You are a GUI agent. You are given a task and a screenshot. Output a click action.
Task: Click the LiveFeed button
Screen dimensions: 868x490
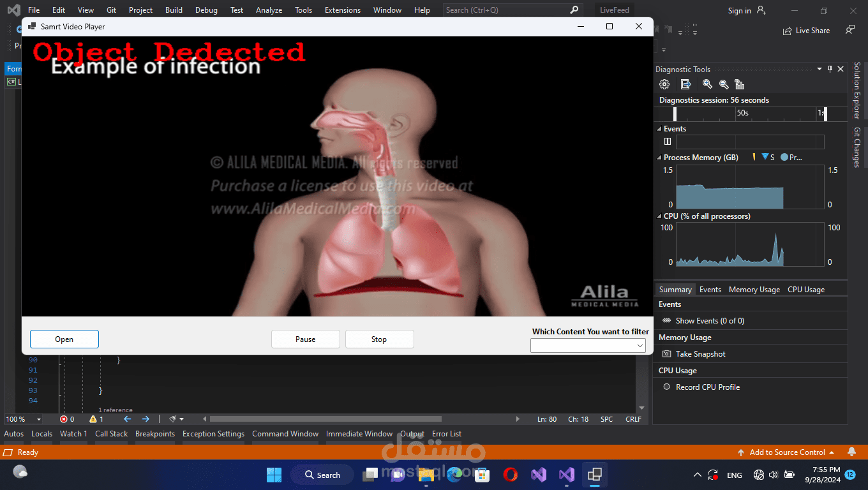615,10
